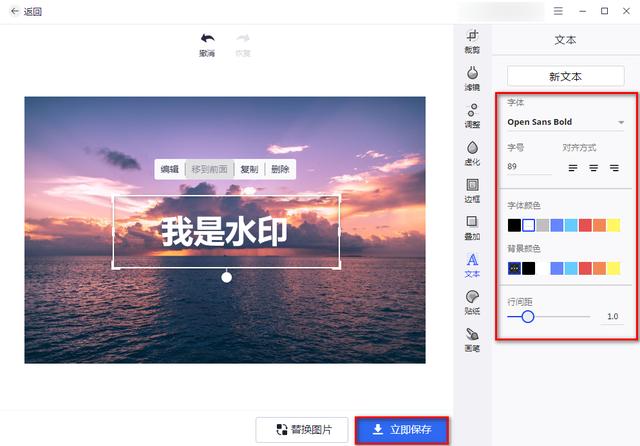Click the 返回 back arrow
Viewport: 640px width, 446px height.
point(15,11)
